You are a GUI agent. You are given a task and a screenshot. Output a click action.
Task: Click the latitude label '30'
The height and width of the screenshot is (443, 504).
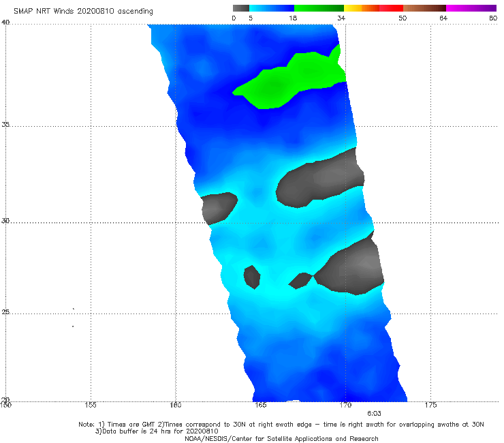tap(5, 220)
